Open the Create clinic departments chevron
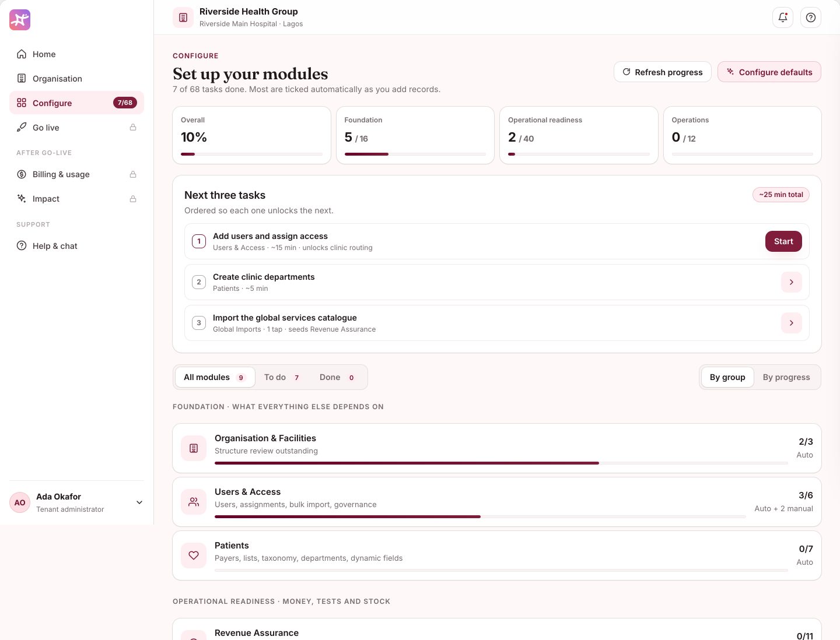Image resolution: width=840 pixels, height=640 pixels. click(x=792, y=282)
